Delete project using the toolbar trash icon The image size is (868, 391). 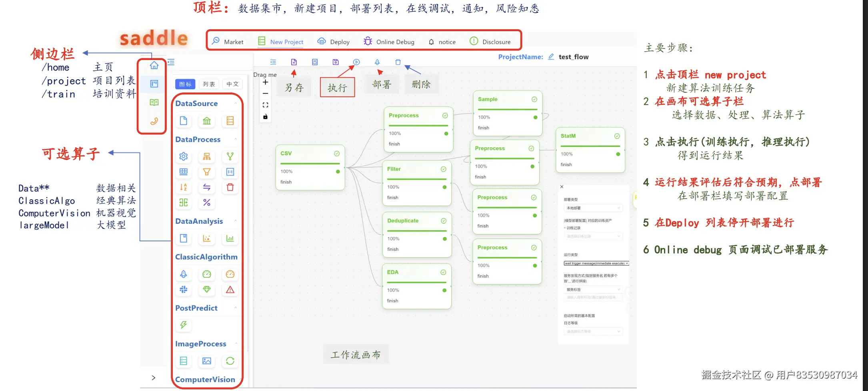click(x=398, y=62)
